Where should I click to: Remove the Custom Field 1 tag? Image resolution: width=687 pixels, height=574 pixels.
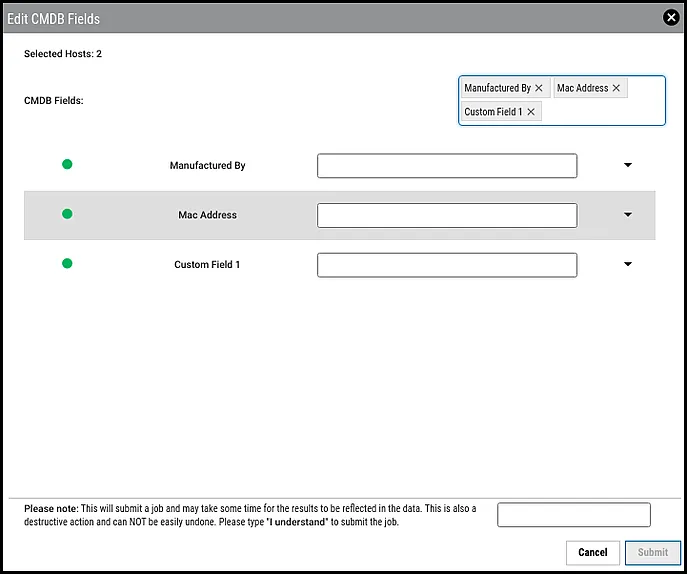point(531,112)
